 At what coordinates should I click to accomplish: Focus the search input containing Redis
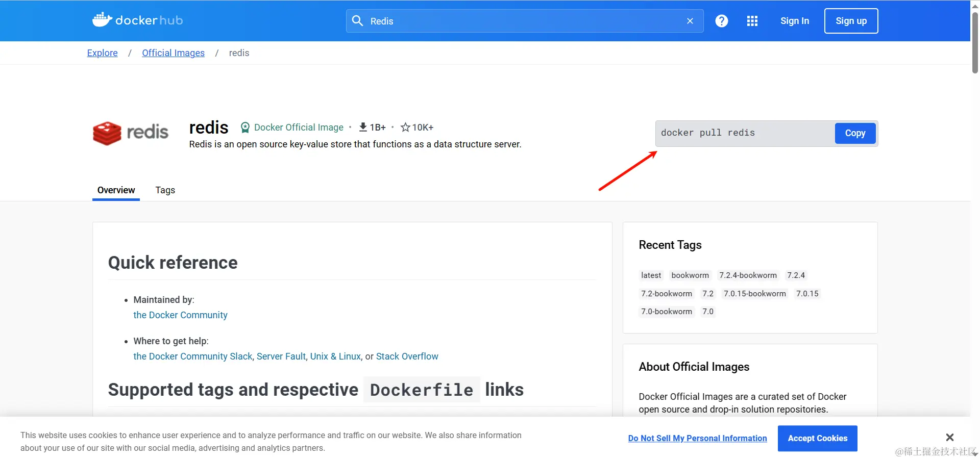click(x=525, y=21)
